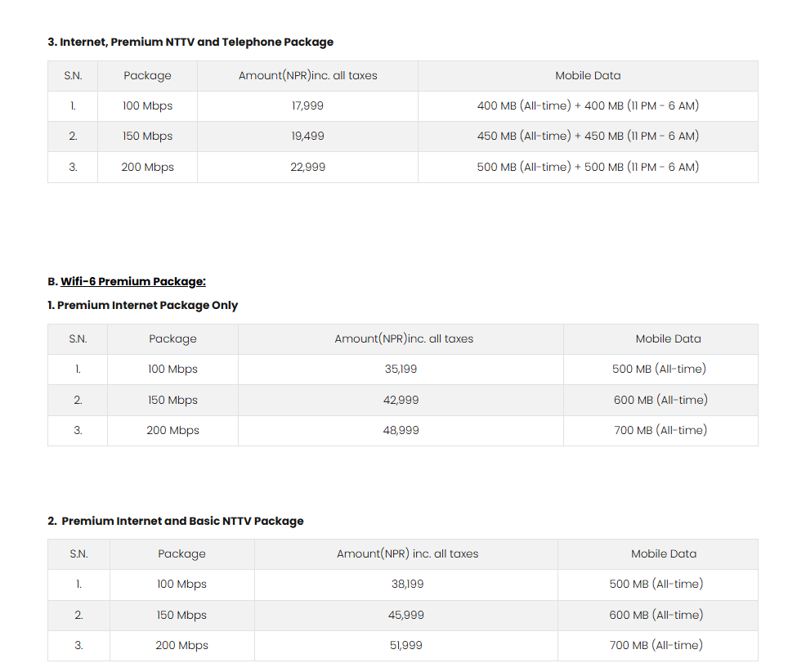Select the 17,999 amount cell
This screenshot has height=672, width=797.
click(307, 105)
